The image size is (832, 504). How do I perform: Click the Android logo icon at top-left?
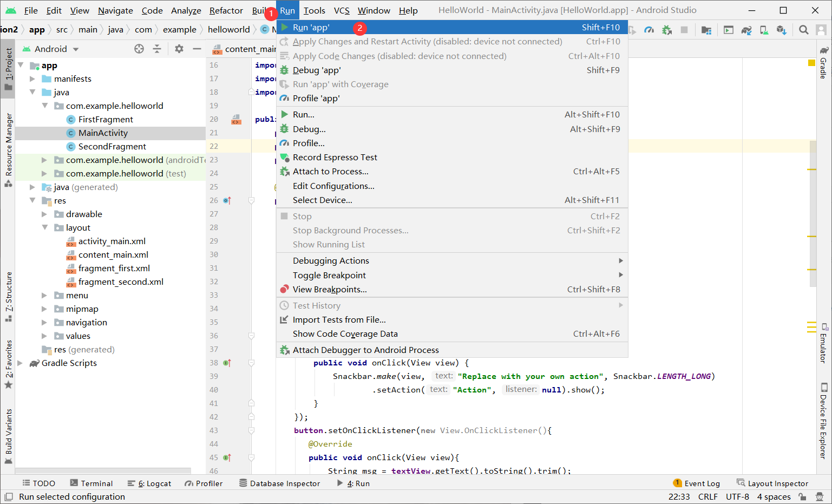[x=10, y=10]
